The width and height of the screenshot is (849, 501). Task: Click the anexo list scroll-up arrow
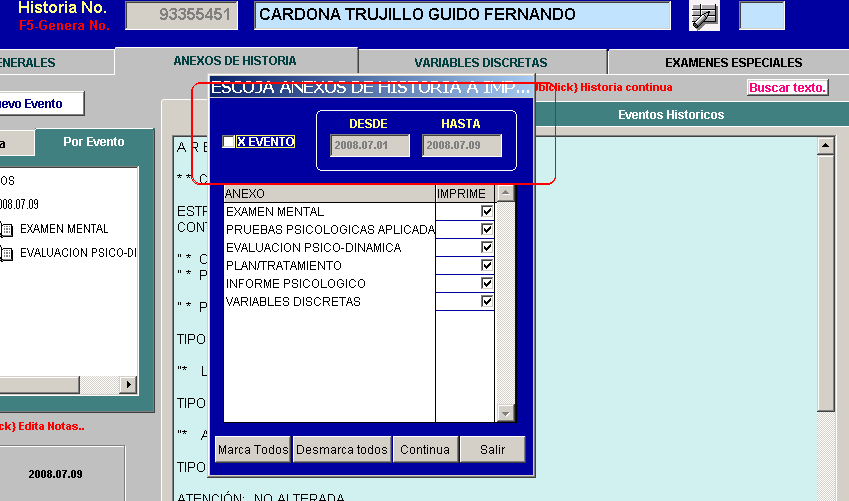tap(505, 193)
